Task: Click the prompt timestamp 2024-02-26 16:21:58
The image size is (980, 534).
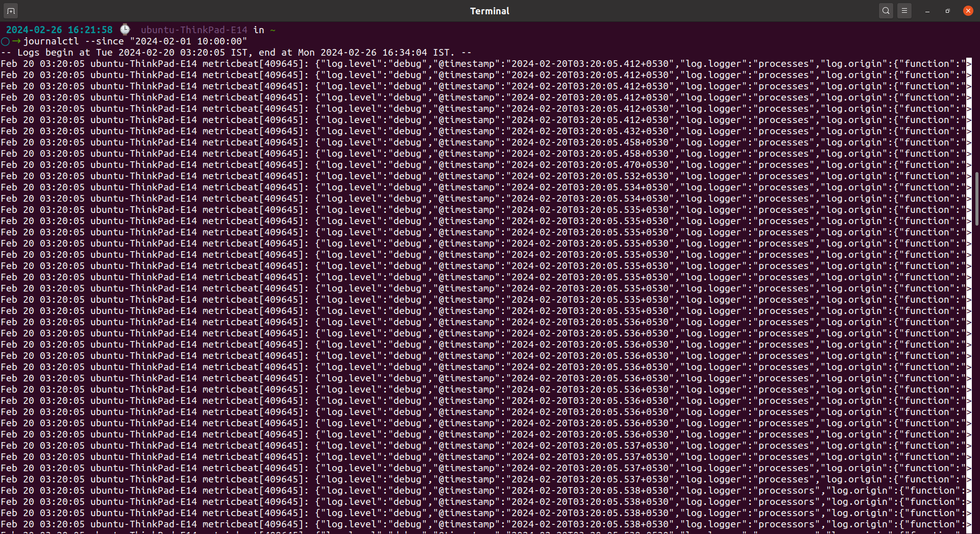Action: (59, 30)
